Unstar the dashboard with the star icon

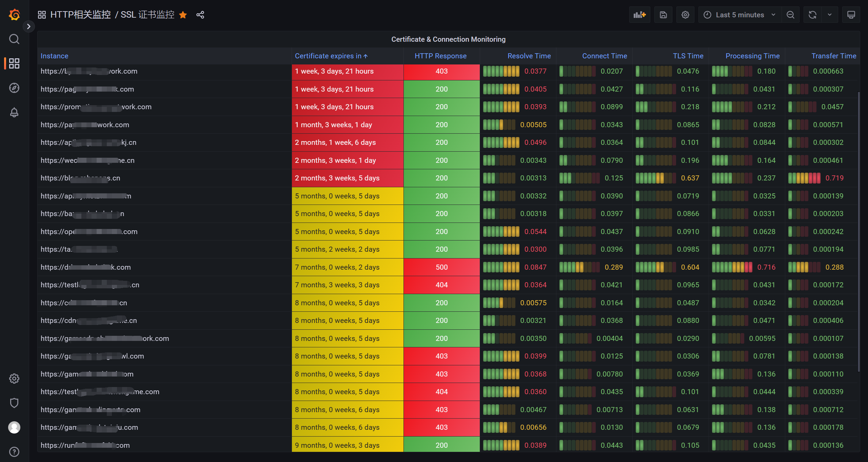pyautogui.click(x=183, y=15)
